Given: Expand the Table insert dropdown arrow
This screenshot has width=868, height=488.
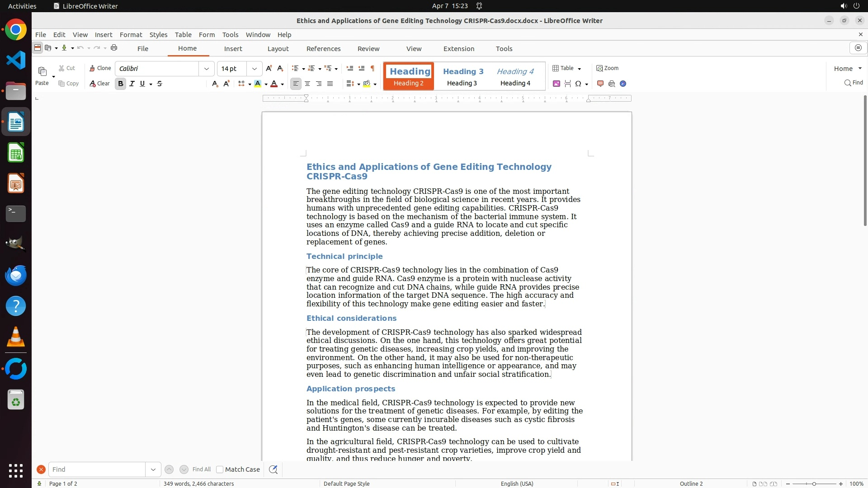Looking at the screenshot, I should 580,69.
